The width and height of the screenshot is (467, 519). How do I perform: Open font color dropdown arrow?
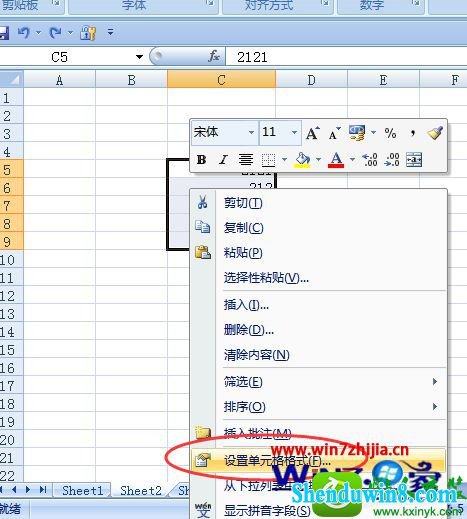click(352, 160)
